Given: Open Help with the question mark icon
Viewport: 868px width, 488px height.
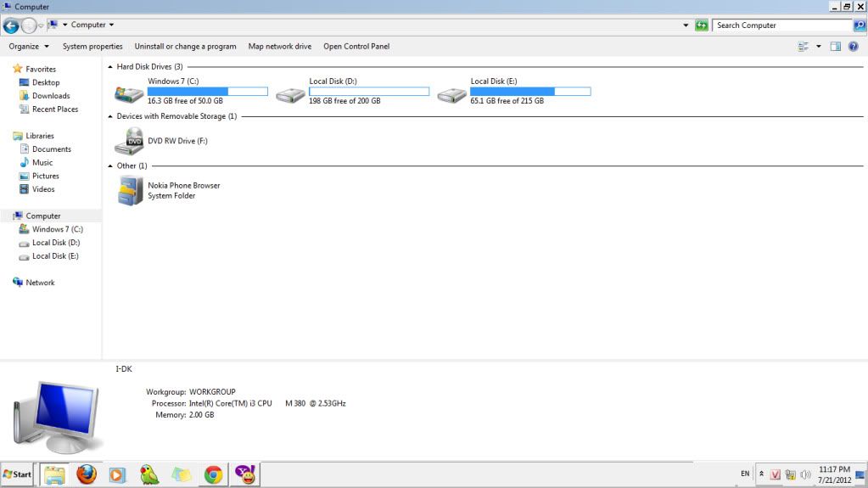Looking at the screenshot, I should tap(853, 47).
